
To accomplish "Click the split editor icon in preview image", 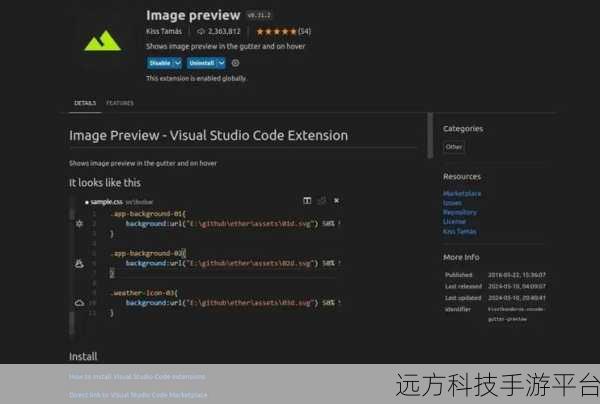I will coord(307,200).
